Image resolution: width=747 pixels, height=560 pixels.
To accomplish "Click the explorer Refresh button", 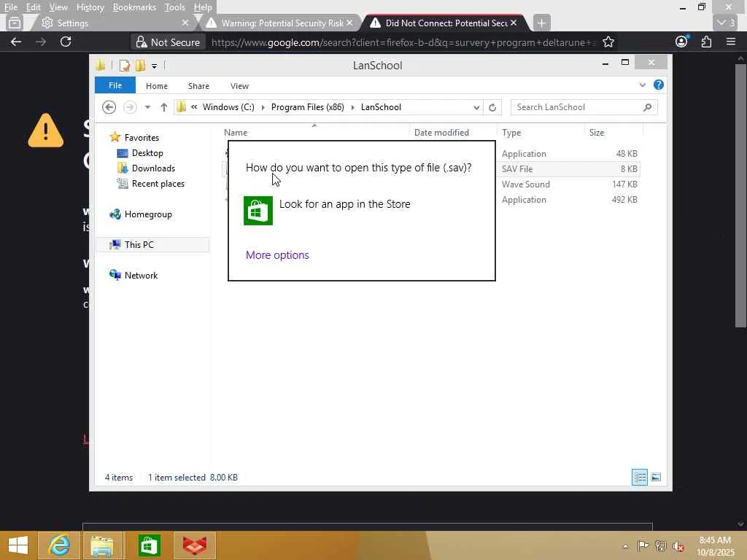I will point(492,108).
